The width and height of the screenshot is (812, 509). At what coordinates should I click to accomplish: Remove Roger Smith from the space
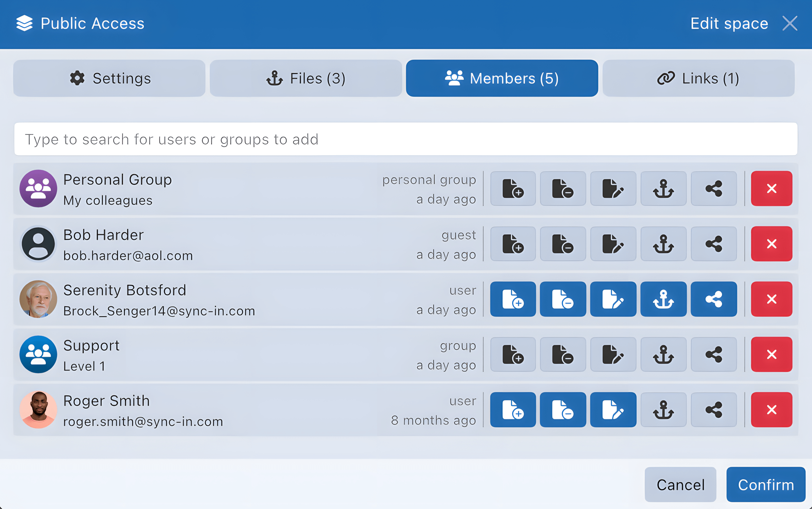[x=771, y=410]
